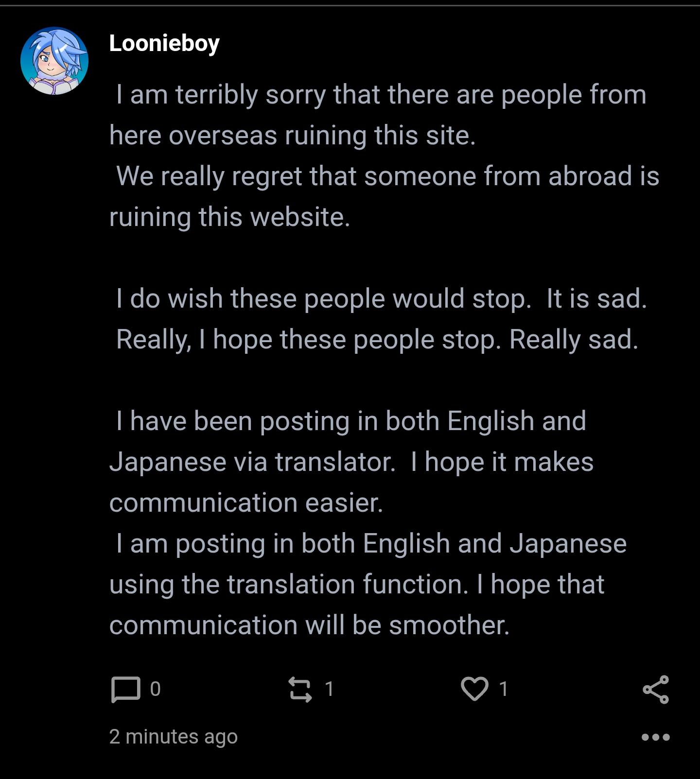
Task: Click the "Really, I hope these people stop" line
Action: [x=377, y=339]
